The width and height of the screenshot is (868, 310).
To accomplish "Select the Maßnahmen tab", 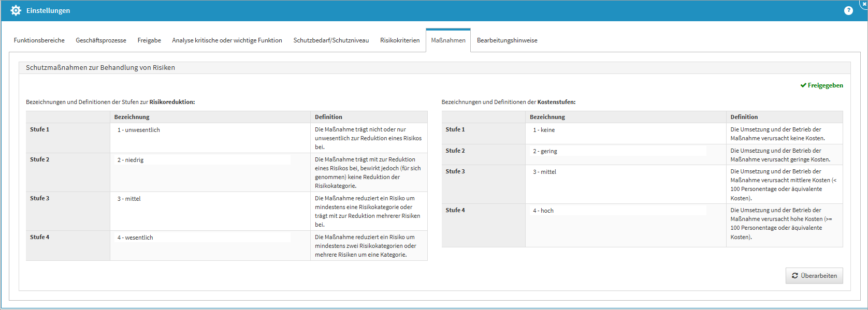I will (x=448, y=40).
